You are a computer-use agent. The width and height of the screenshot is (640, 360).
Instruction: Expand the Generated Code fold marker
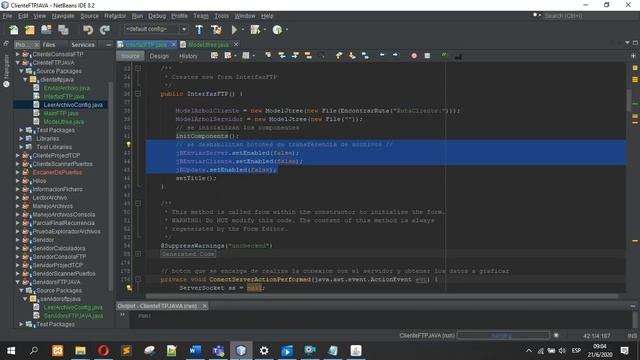[138, 254]
